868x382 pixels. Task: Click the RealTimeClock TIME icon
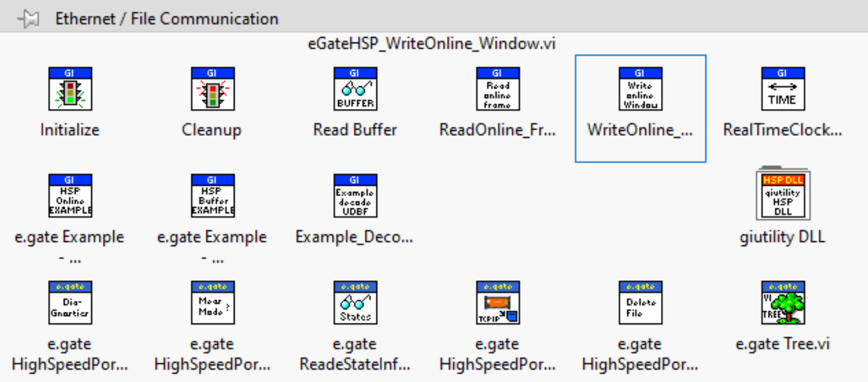tap(783, 89)
